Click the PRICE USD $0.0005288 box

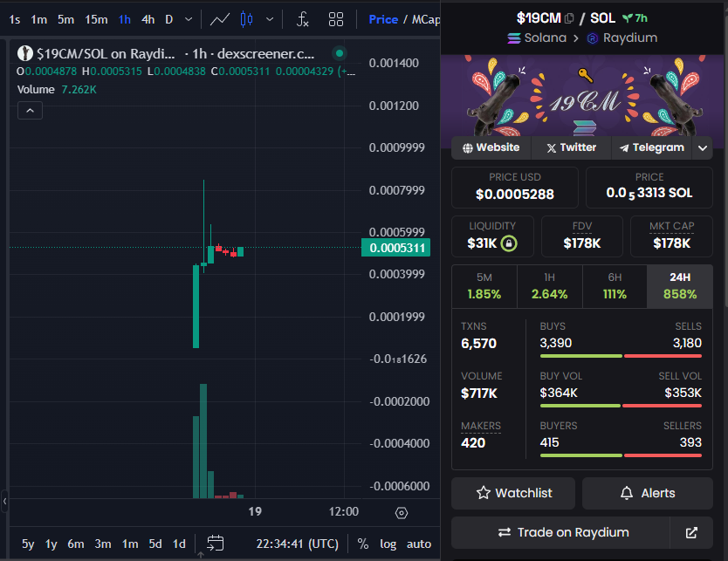click(515, 188)
